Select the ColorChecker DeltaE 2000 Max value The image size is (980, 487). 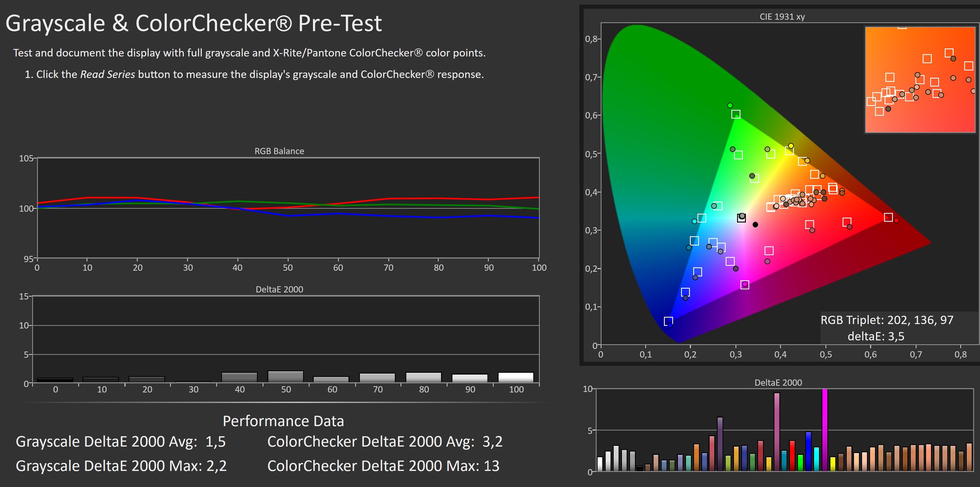pos(492,466)
